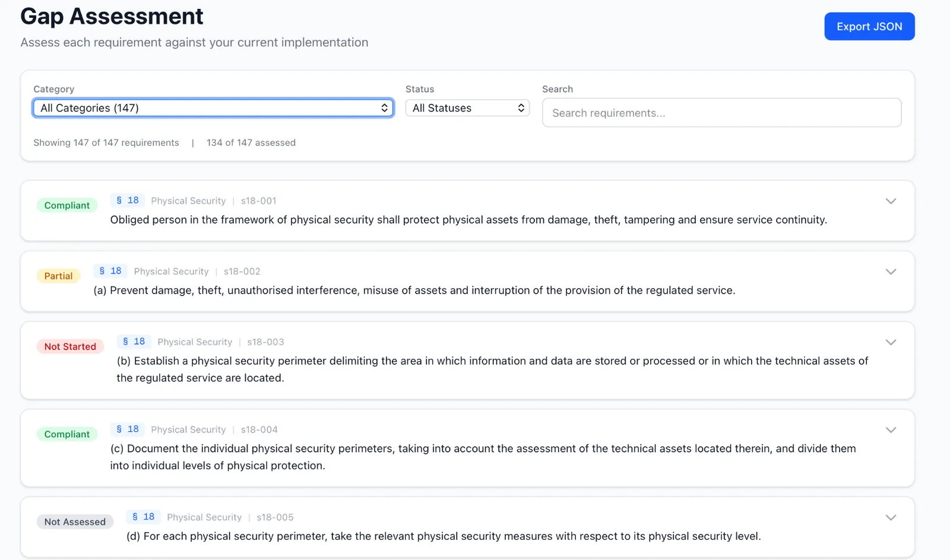The width and height of the screenshot is (950, 560).
Task: Click requirement ID text 's18-004'
Action: pyautogui.click(x=259, y=430)
